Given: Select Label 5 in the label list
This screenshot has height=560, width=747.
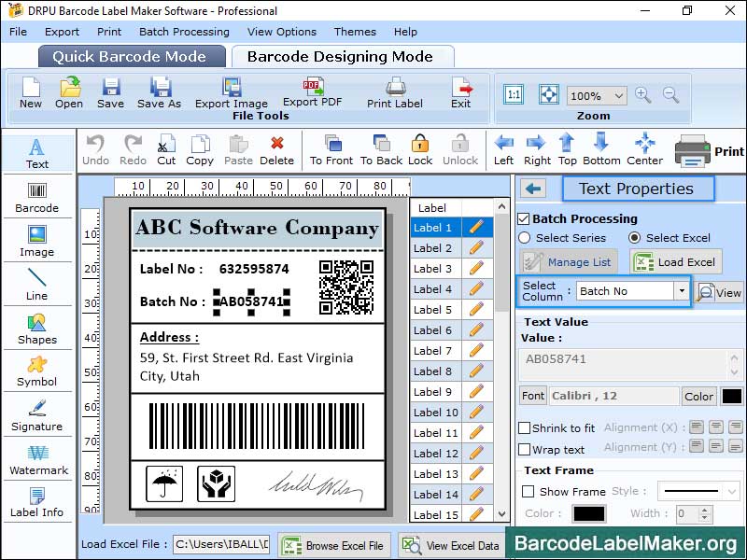Looking at the screenshot, I should 433,310.
